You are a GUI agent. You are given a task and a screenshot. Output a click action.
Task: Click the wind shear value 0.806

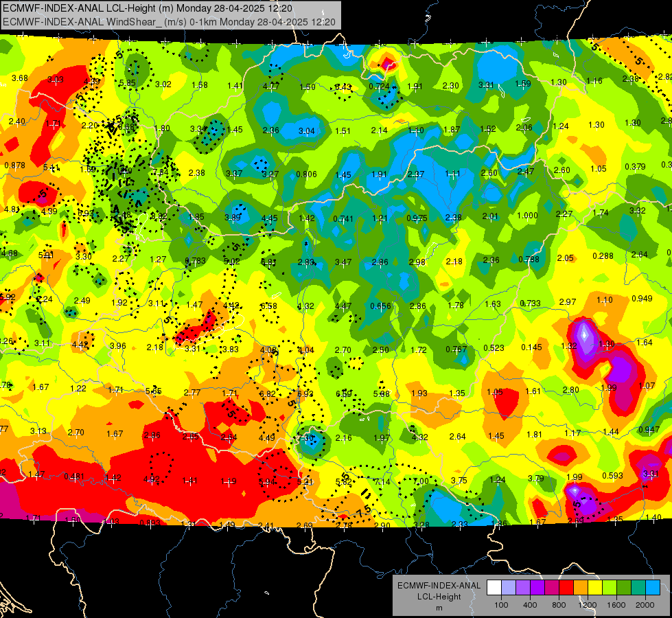(x=306, y=174)
